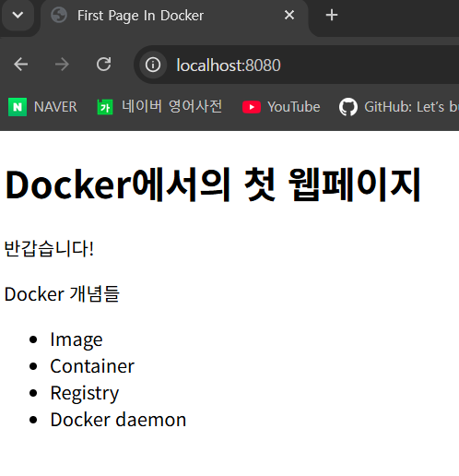Viewport: 459px width, 476px height.
Task: Open a new tab with plus button
Action: (x=332, y=15)
